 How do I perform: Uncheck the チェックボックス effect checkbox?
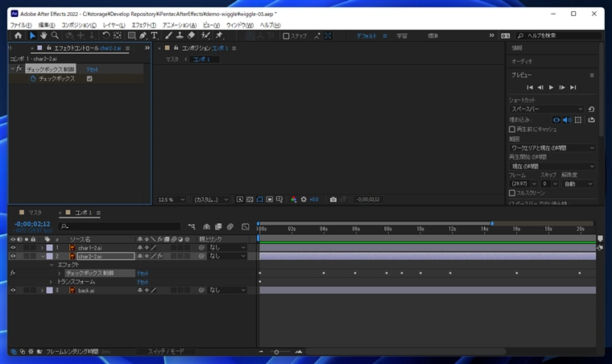89,78
